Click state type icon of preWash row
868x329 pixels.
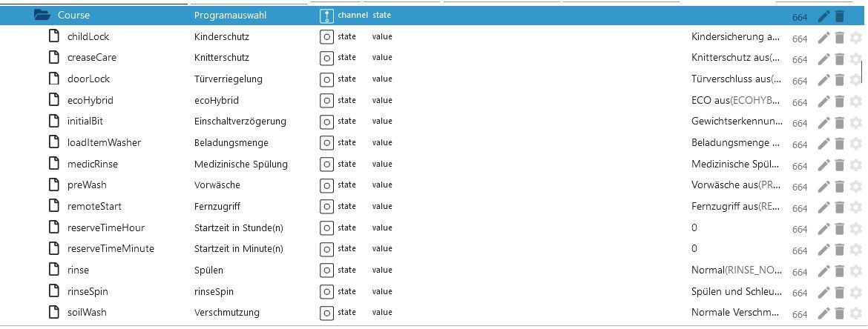[x=326, y=185]
